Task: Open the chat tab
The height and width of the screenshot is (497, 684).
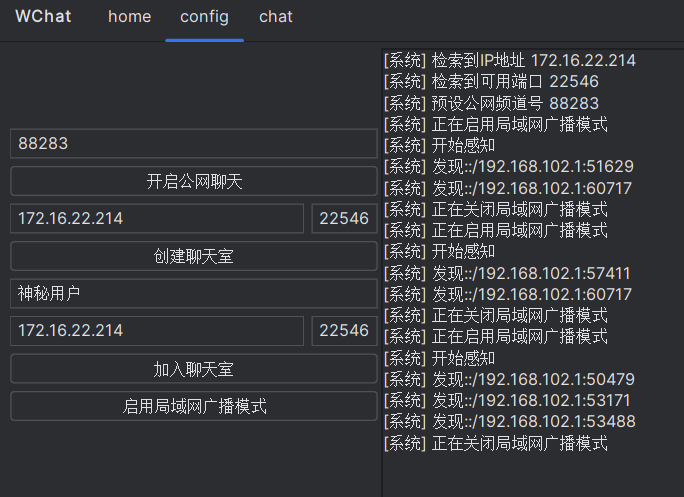Action: [276, 17]
